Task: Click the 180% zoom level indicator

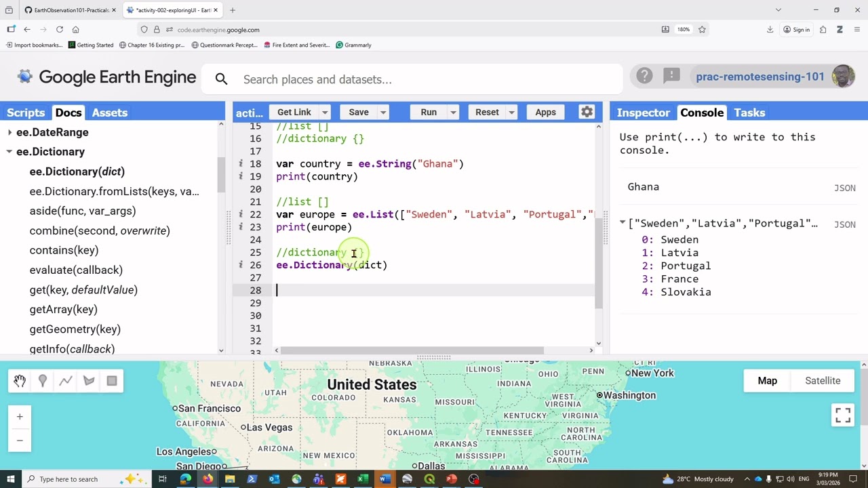Action: coord(683,30)
